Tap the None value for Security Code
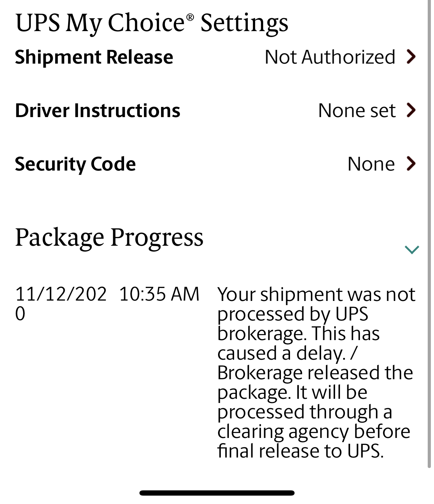The height and width of the screenshot is (504, 434). point(371,164)
